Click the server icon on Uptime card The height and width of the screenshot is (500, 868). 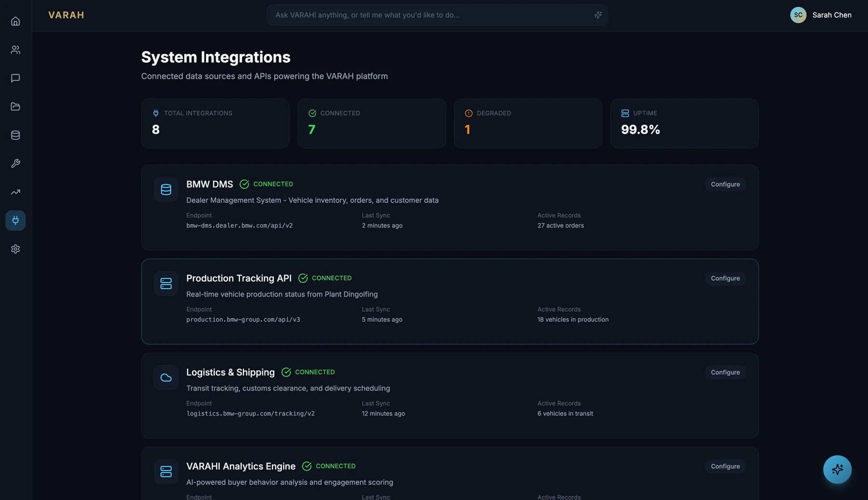[x=625, y=113]
